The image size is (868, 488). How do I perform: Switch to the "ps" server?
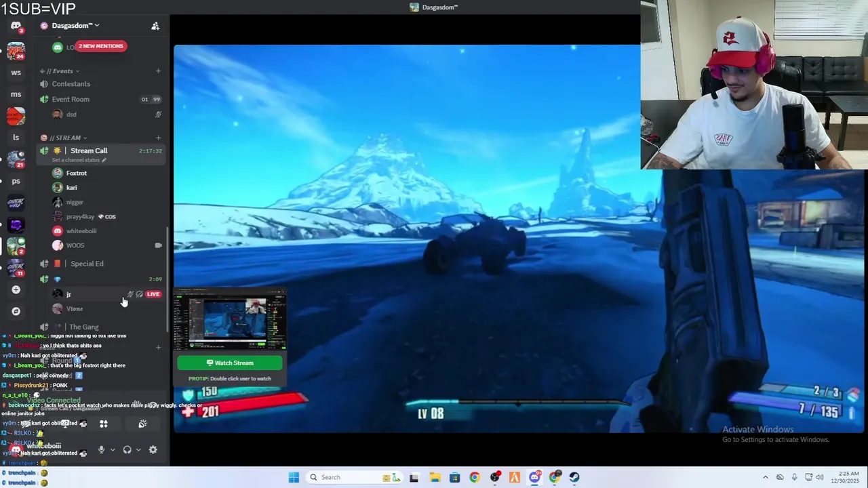click(x=16, y=181)
